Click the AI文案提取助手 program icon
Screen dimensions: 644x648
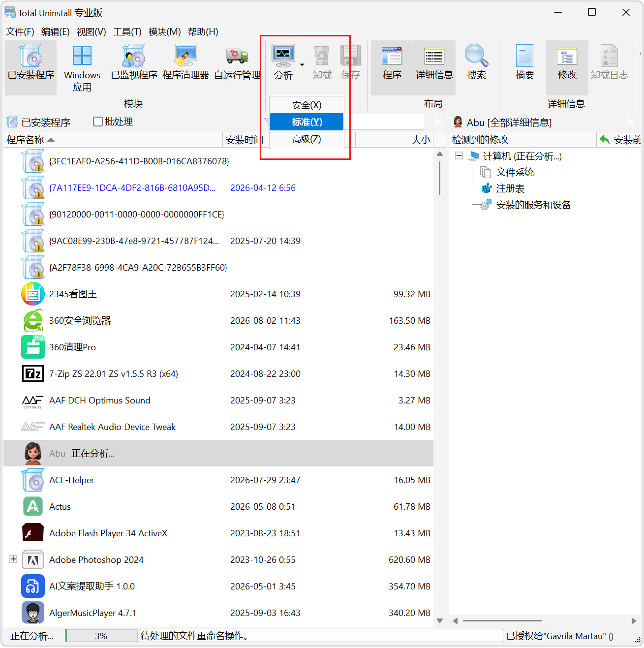click(x=33, y=586)
